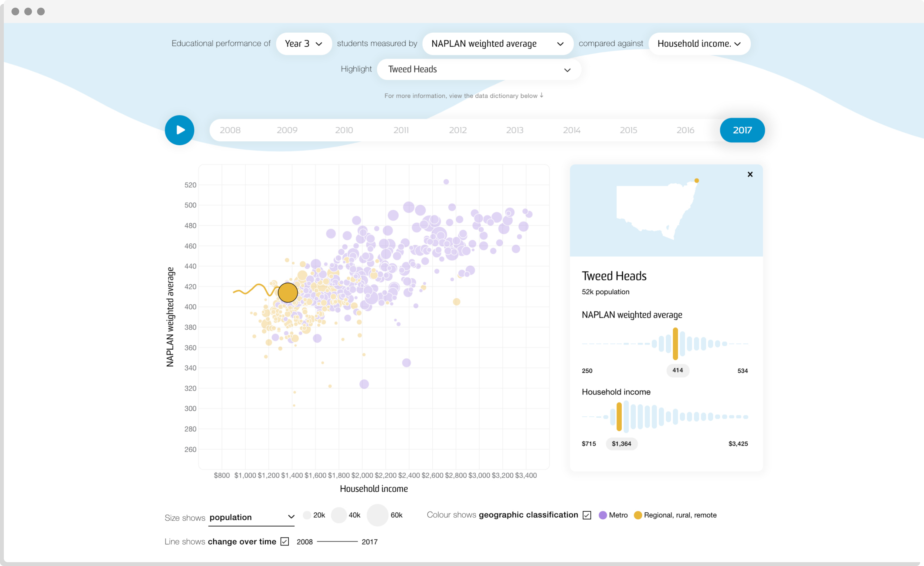Screen dimensions: 924x566
Task: Click the 60k population size circle
Action: click(x=377, y=515)
